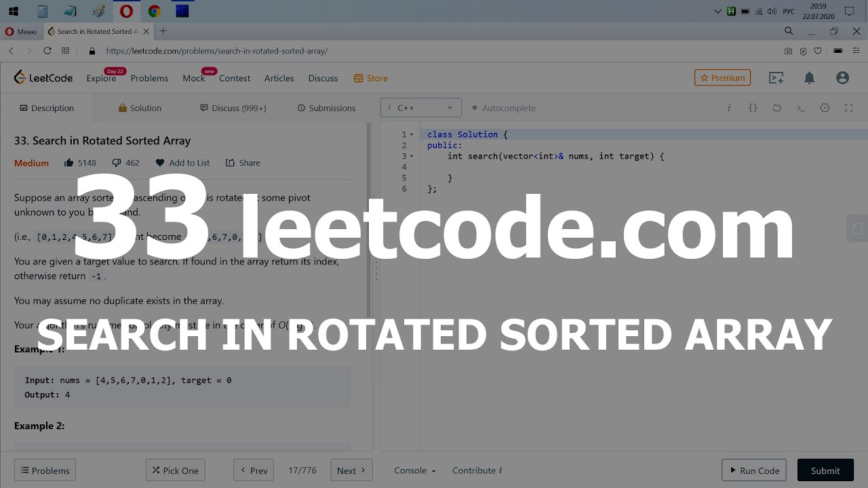Open the Submissions tab
The width and height of the screenshot is (868, 488).
(x=326, y=108)
